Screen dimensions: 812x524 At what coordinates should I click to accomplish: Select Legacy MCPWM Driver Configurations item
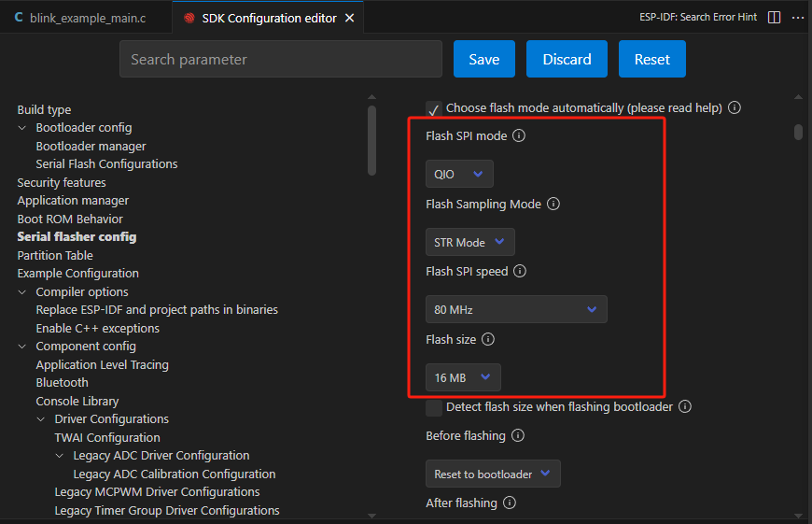(x=157, y=492)
